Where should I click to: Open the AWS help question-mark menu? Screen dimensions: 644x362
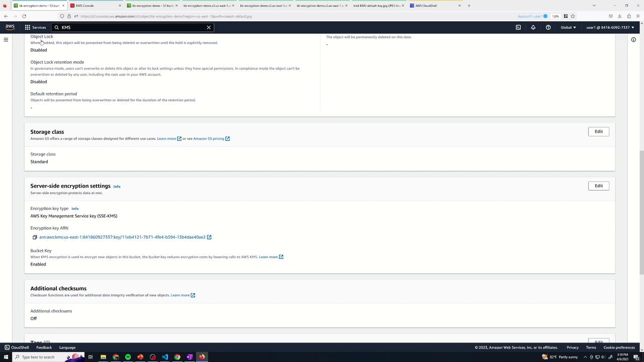click(x=548, y=27)
